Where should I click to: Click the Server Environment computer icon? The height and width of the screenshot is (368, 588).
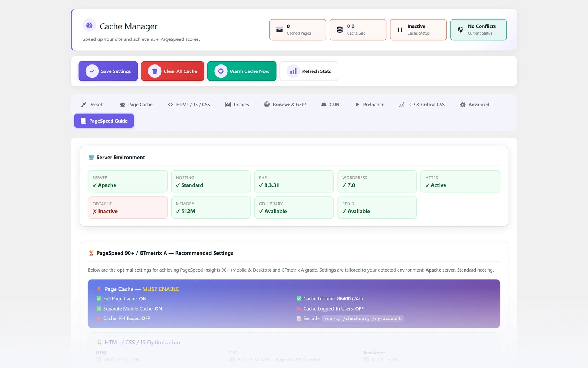coord(91,157)
